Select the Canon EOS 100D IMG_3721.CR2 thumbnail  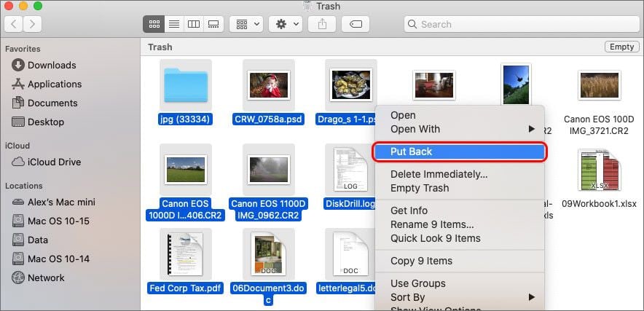pos(600,85)
